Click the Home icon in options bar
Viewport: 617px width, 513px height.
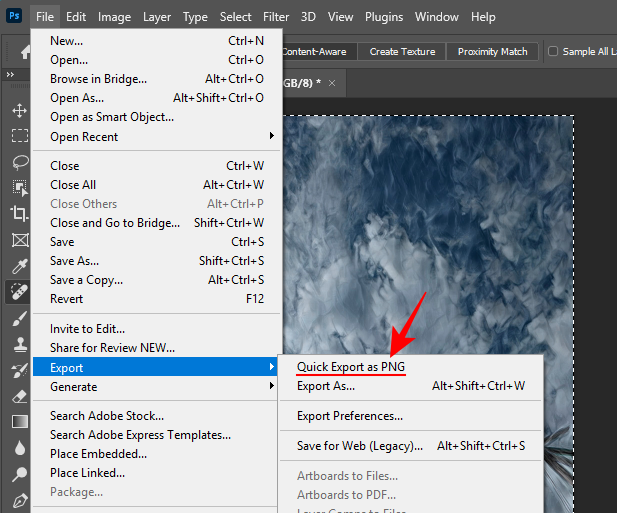click(x=25, y=52)
